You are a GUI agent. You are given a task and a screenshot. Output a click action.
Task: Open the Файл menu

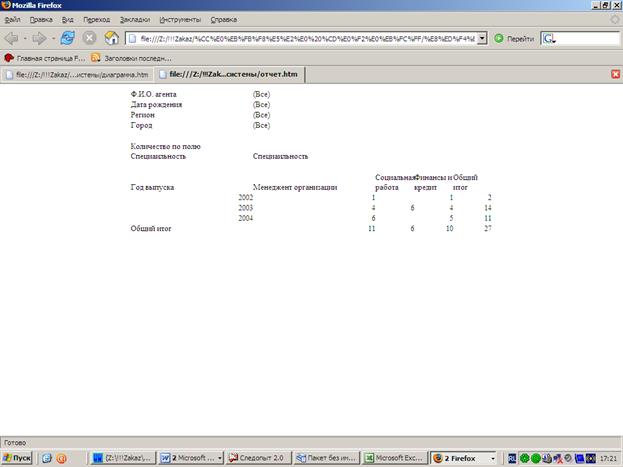[12, 19]
